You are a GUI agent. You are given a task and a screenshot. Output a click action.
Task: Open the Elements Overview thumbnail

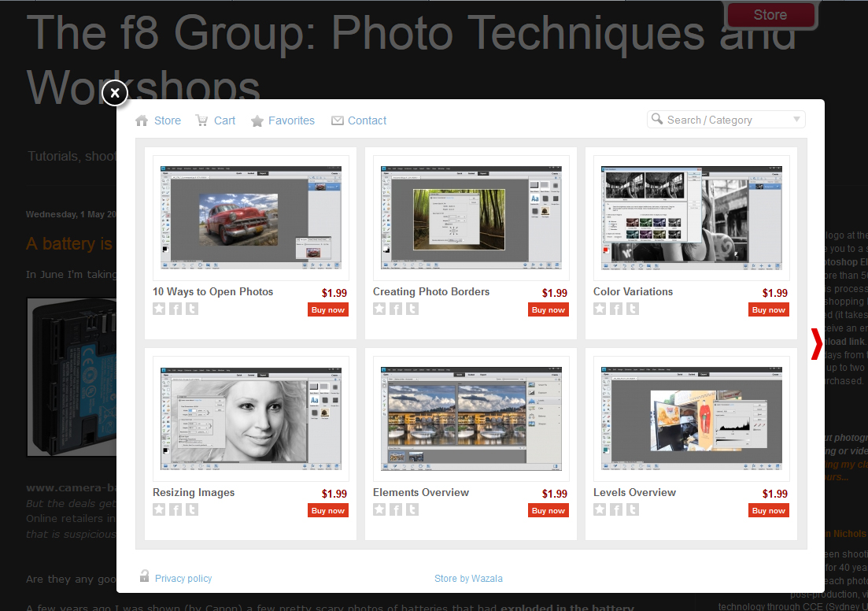471,419
